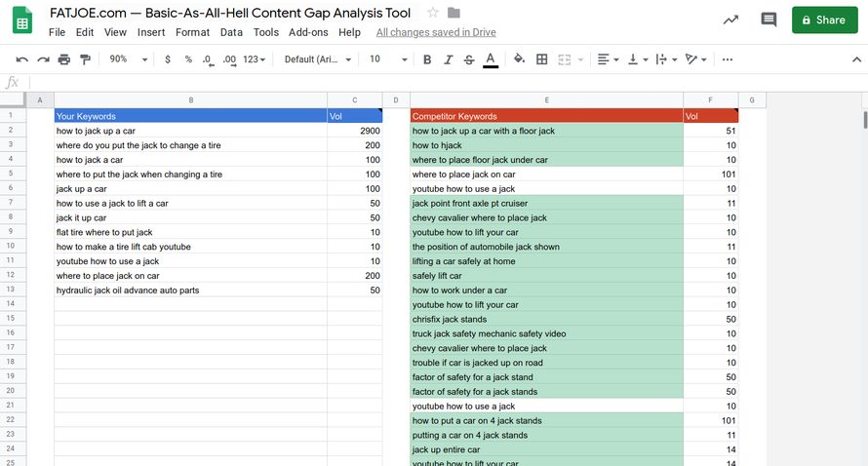Star this document
The height and width of the screenshot is (466, 868).
point(433,13)
